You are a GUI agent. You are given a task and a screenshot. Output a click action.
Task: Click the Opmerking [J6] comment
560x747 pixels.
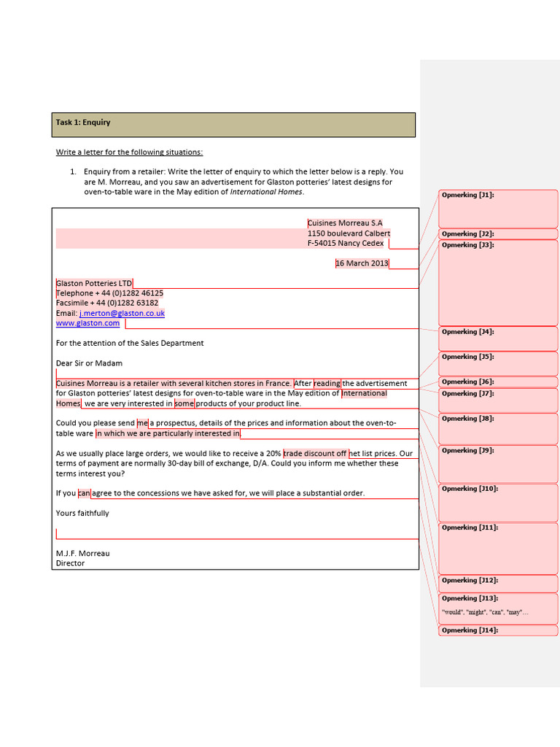click(497, 382)
